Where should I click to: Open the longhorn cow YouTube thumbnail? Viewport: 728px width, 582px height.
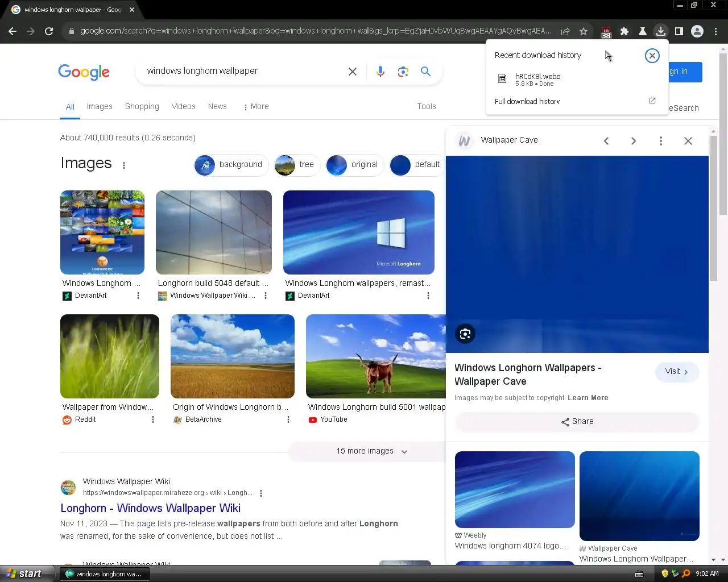376,356
